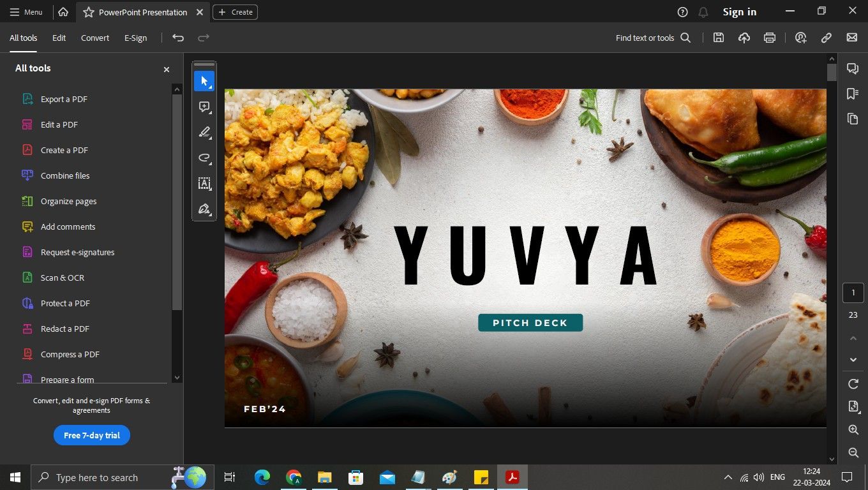This screenshot has width=868, height=490.
Task: Choose the add comment tool in quick toolbar
Action: tap(204, 107)
